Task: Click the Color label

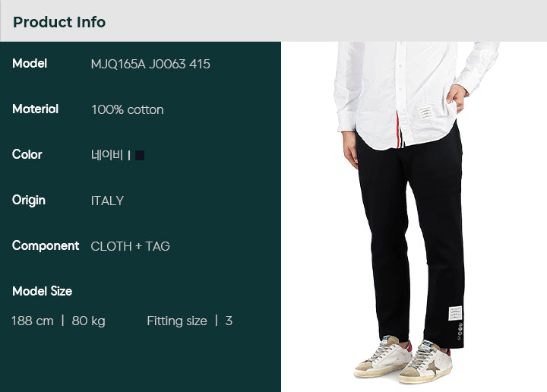Action: 27,154
